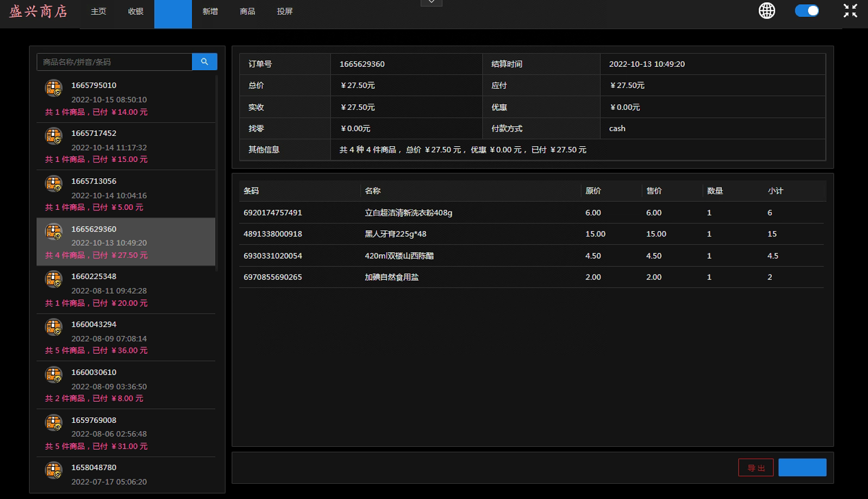The height and width of the screenshot is (499, 868).
Task: Click the 数量 column header
Action: tap(715, 191)
